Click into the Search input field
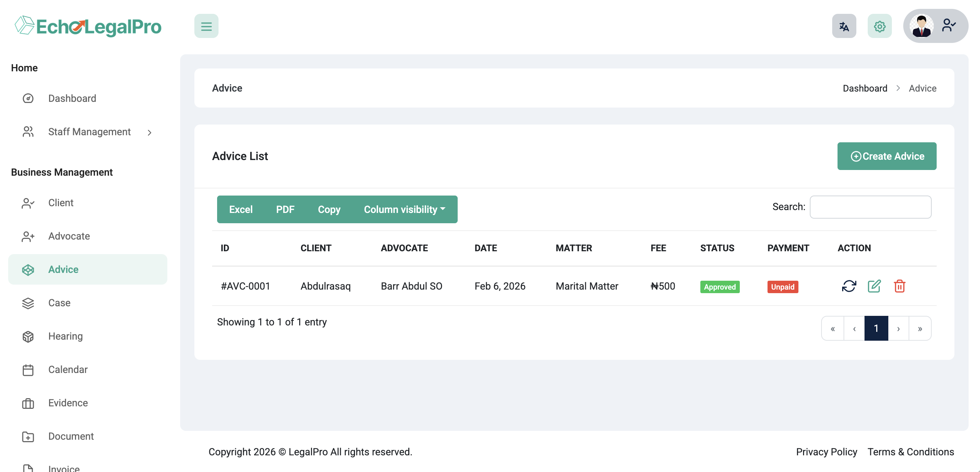 pyautogui.click(x=870, y=207)
